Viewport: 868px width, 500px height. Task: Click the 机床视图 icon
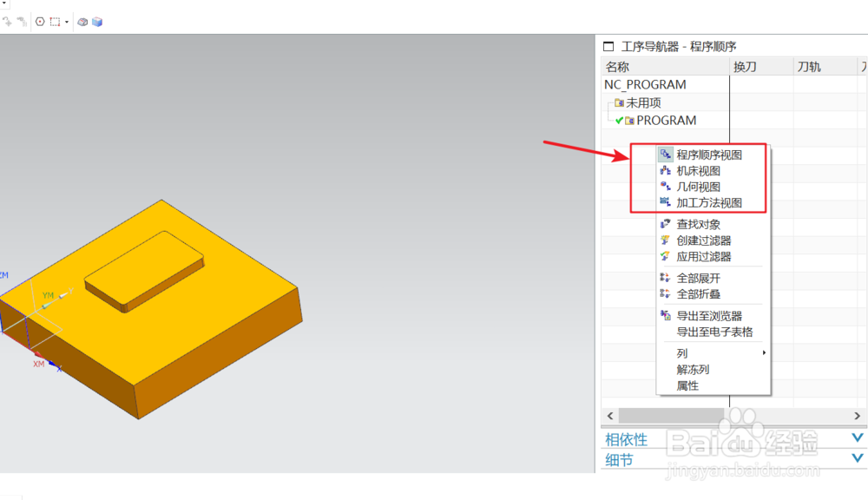point(666,170)
